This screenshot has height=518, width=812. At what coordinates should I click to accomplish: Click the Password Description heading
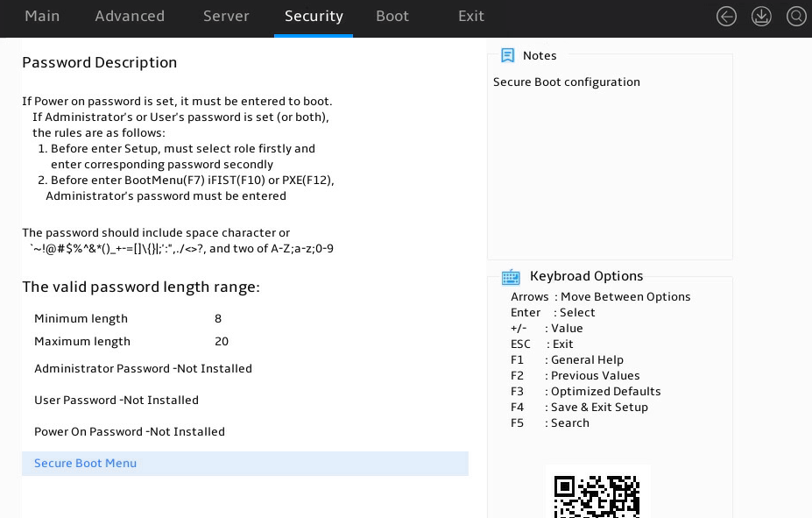click(100, 63)
